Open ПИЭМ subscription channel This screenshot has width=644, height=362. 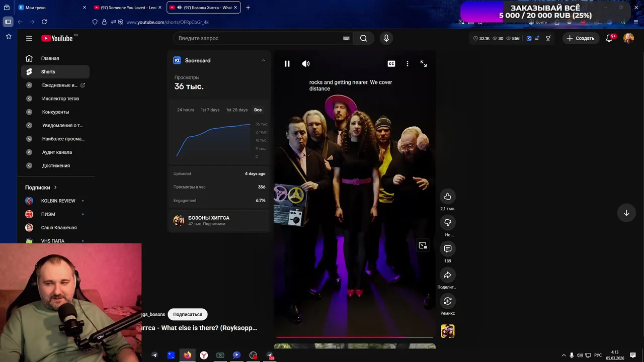(x=55, y=214)
